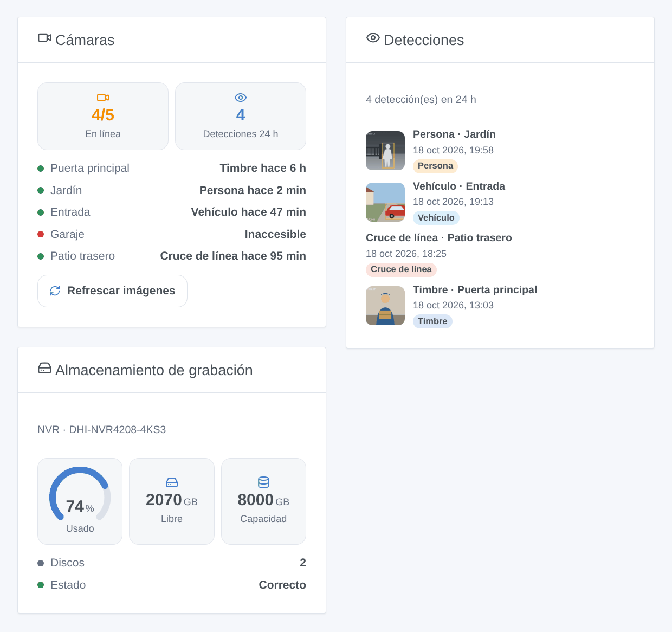This screenshot has height=632, width=672.
Task: Open the Persona Jardín detection thumbnail
Action: [x=385, y=151]
